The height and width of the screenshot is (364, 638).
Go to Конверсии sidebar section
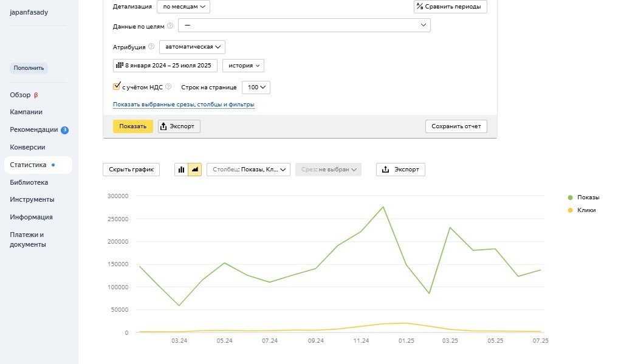(x=27, y=147)
